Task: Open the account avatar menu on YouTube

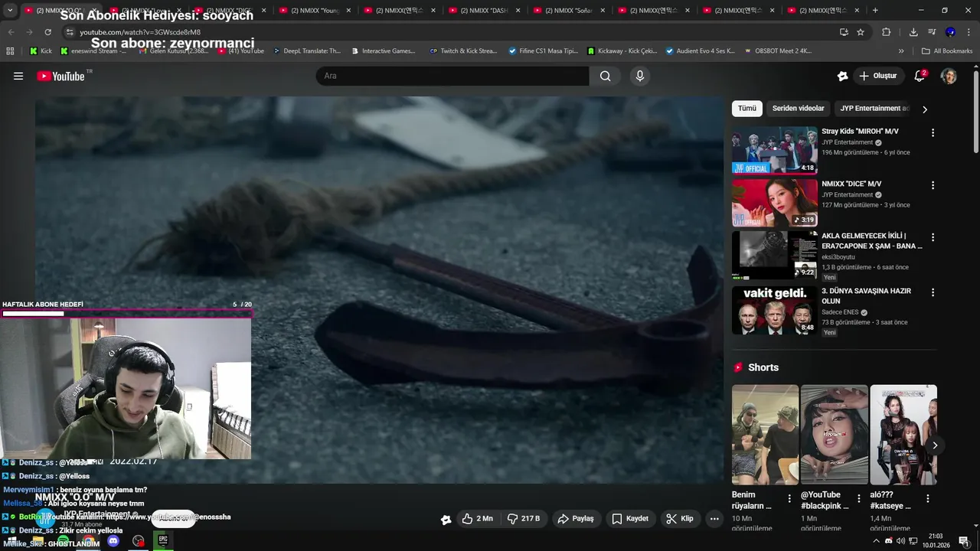Action: click(949, 76)
